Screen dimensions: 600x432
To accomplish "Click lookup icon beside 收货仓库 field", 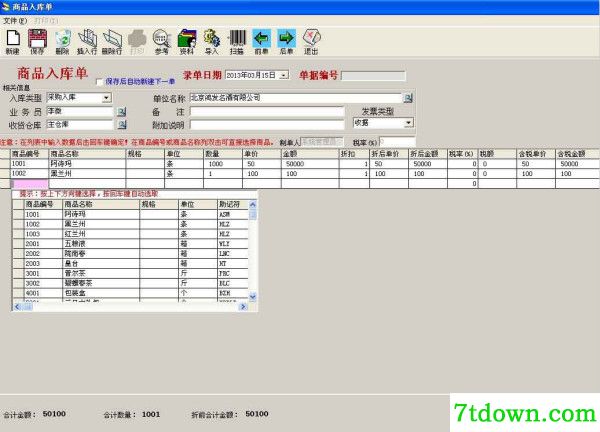I will click(x=122, y=125).
